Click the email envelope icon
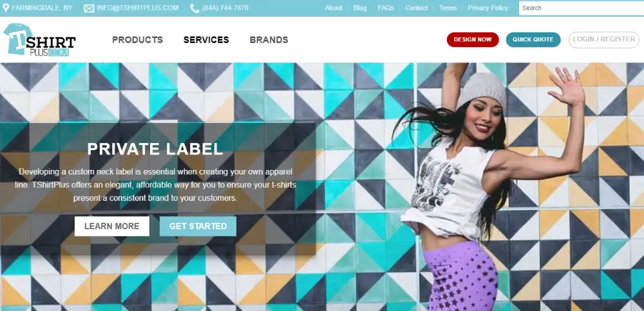Image resolution: width=644 pixels, height=311 pixels. tap(89, 8)
